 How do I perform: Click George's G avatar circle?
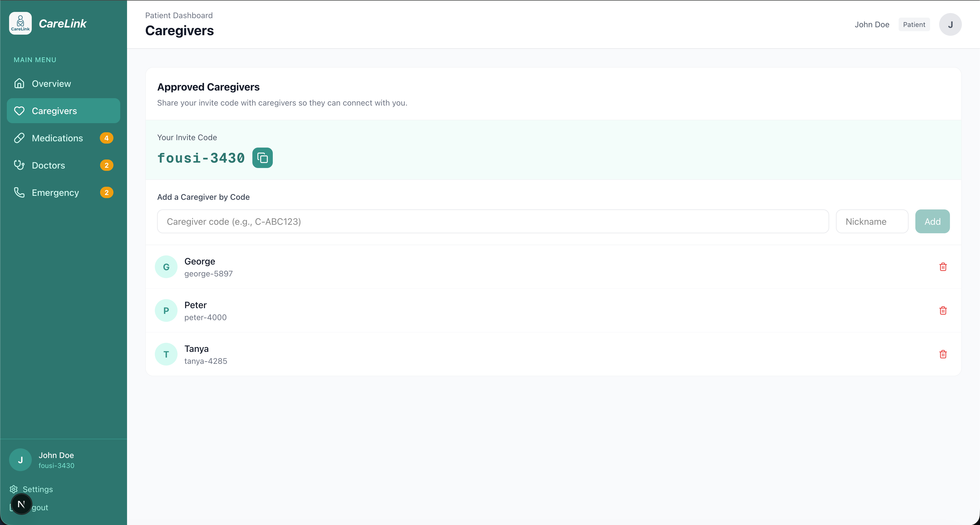click(166, 267)
